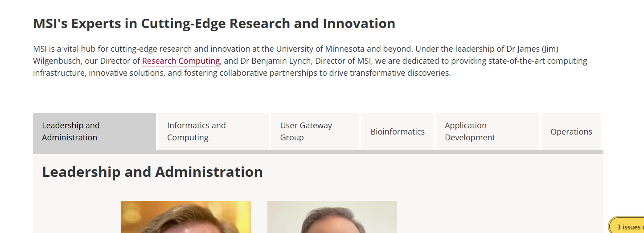Follow the Research Computing link
This screenshot has height=233, width=644.
180,61
